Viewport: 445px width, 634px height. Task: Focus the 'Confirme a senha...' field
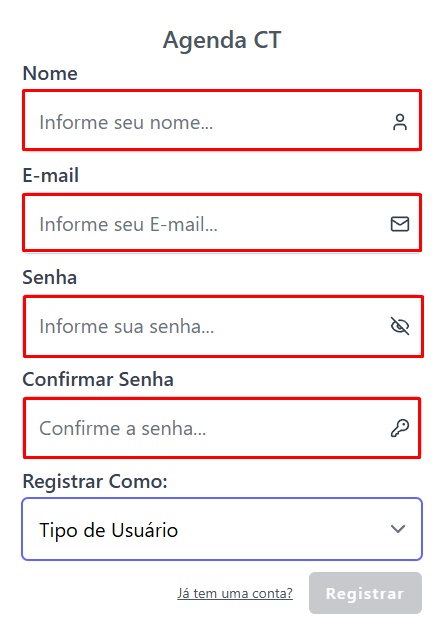pos(222,428)
